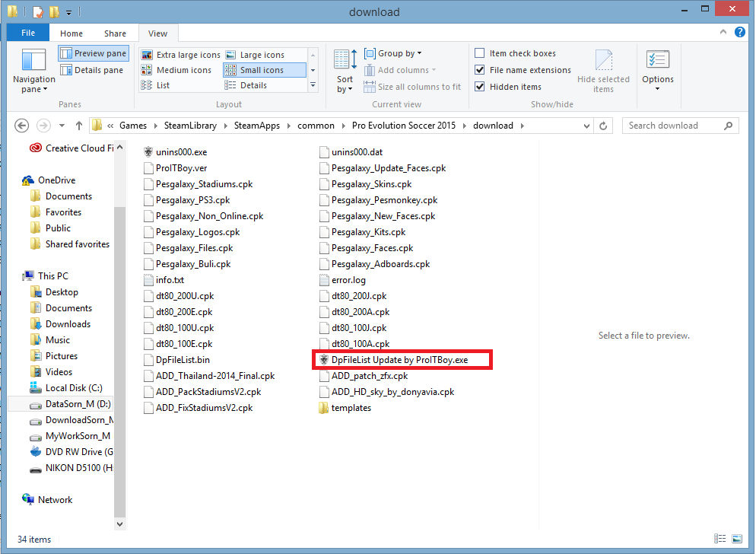Open Quick Access Toolbar customize arrow
756x554 pixels.
tap(69, 12)
